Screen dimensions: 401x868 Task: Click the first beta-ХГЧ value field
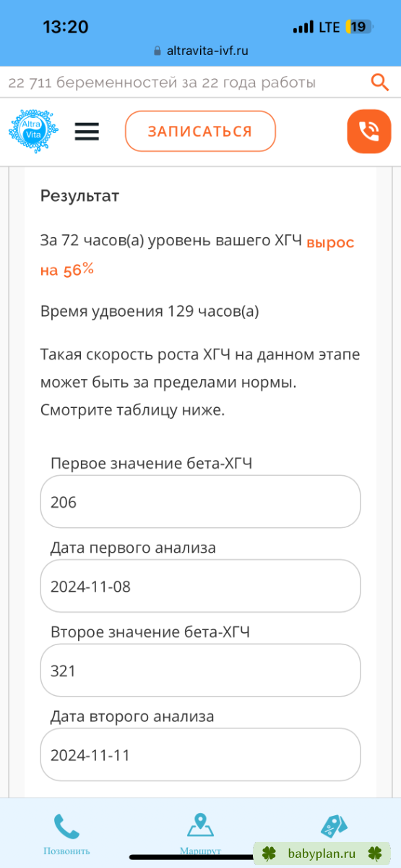200,501
